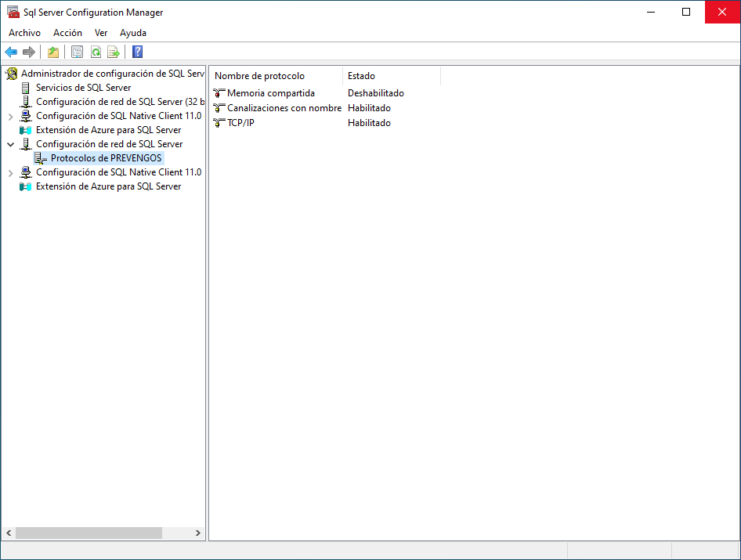Refresh the view using toolbar icon

[96, 52]
